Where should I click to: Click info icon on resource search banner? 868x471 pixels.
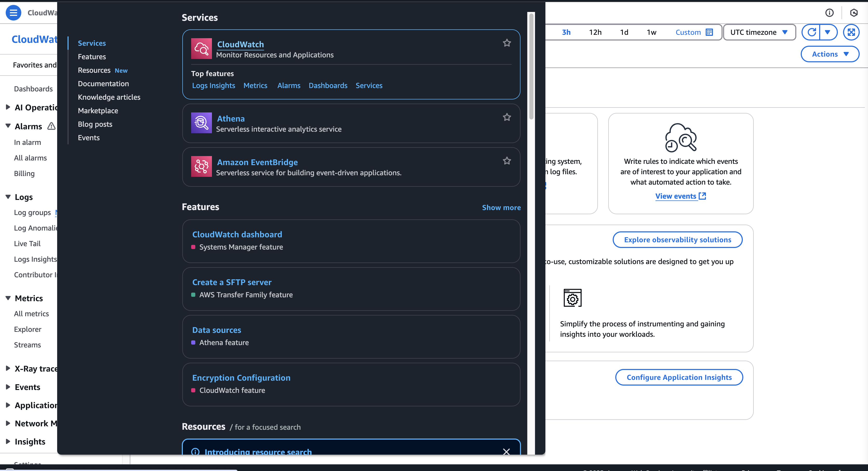[195, 452]
